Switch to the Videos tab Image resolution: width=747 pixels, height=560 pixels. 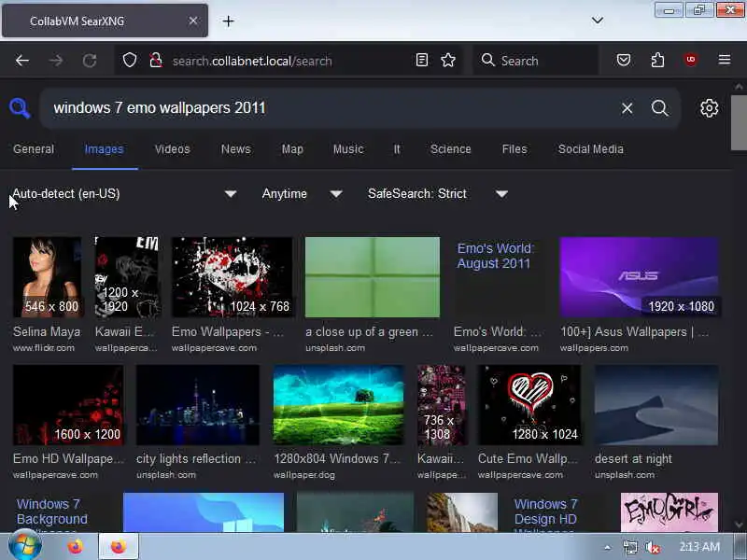point(172,149)
